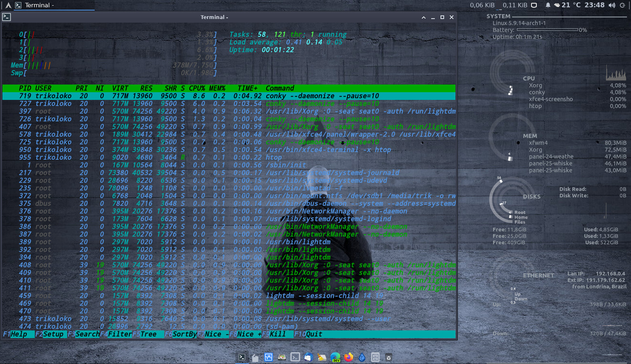This screenshot has height=364, width=631.
Task: Expand the terminal window menu icon
Action: (x=6, y=17)
